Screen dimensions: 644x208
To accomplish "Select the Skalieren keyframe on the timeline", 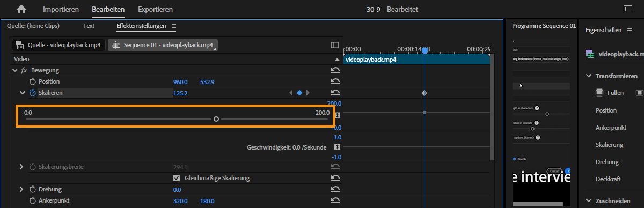I will pyautogui.click(x=425, y=93).
